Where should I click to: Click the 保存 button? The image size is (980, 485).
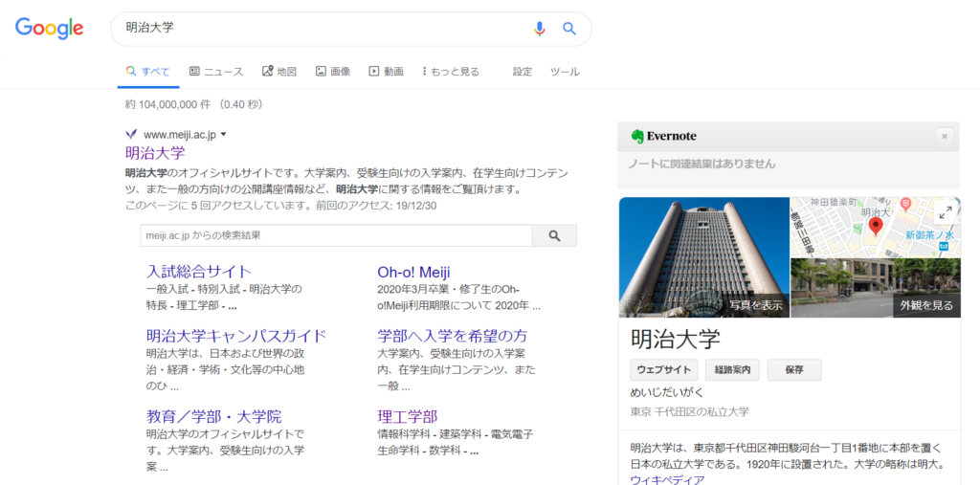pos(793,369)
